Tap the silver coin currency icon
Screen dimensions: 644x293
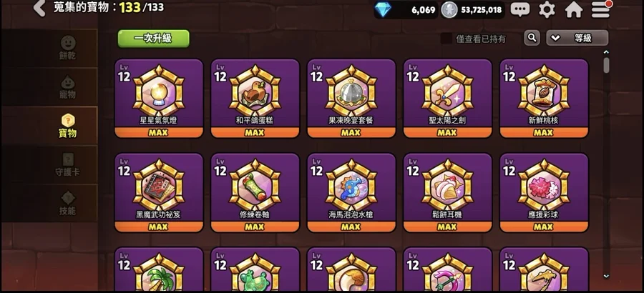(449, 10)
